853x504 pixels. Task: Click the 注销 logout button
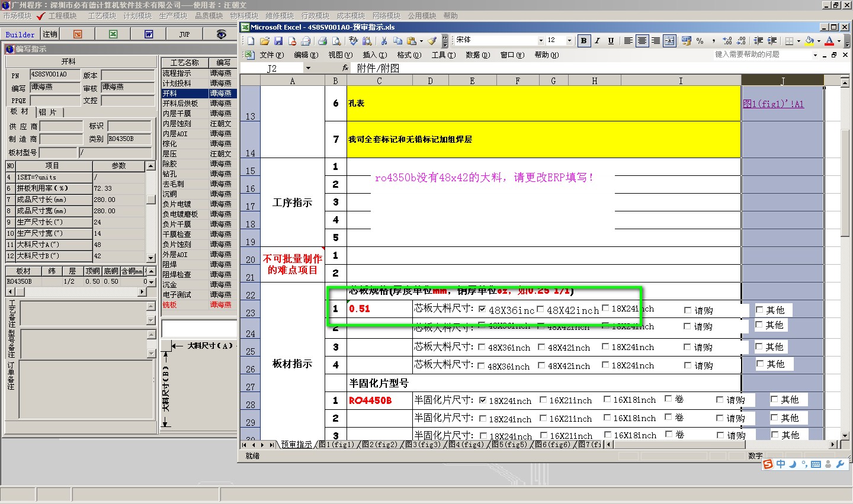(50, 34)
